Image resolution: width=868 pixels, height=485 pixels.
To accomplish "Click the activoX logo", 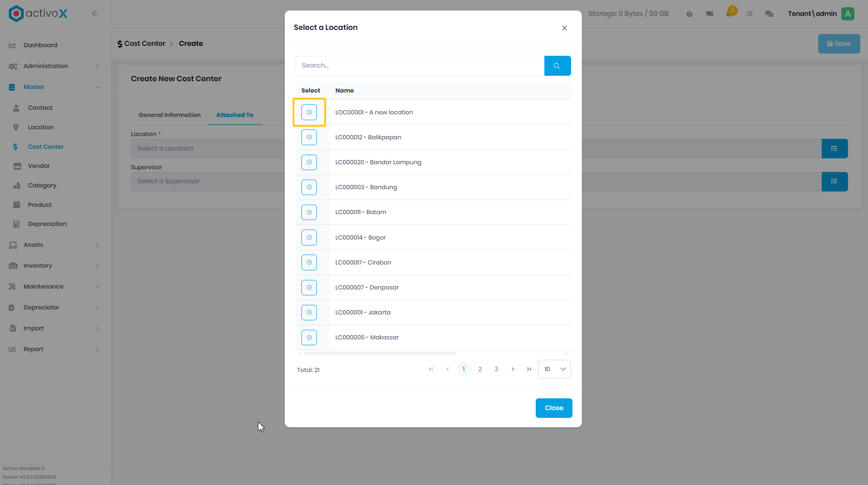I will pyautogui.click(x=39, y=14).
